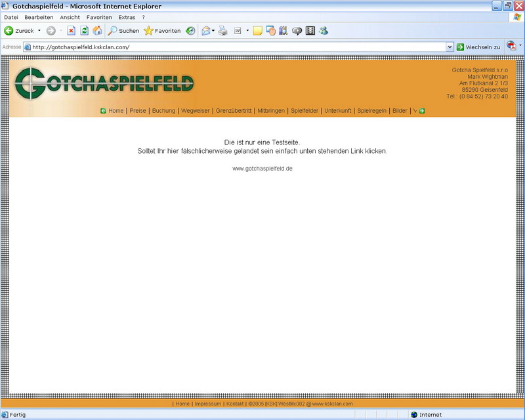The width and height of the screenshot is (525, 420).
Task: Expand the Zurück back history dropdown
Action: coord(39,31)
